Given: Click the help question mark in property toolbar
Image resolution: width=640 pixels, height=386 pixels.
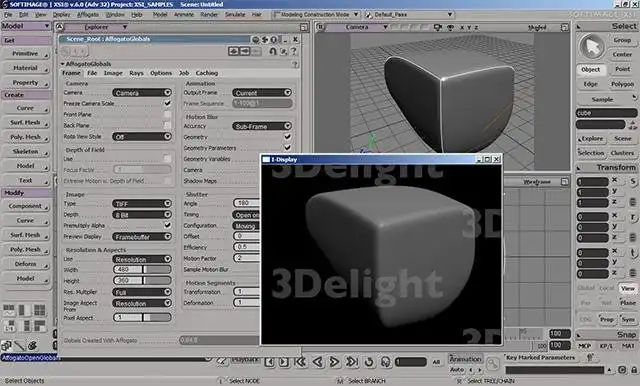Looking at the screenshot, I should coord(293,51).
